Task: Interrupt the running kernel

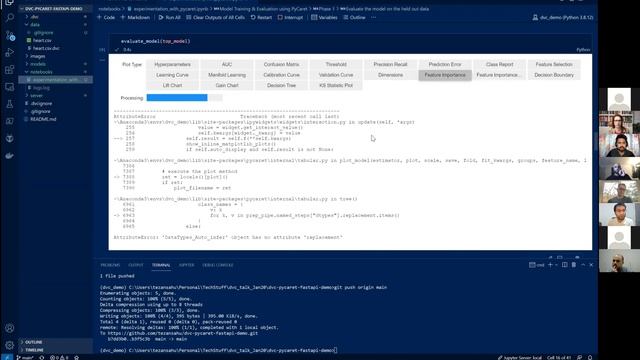Action: point(290,18)
